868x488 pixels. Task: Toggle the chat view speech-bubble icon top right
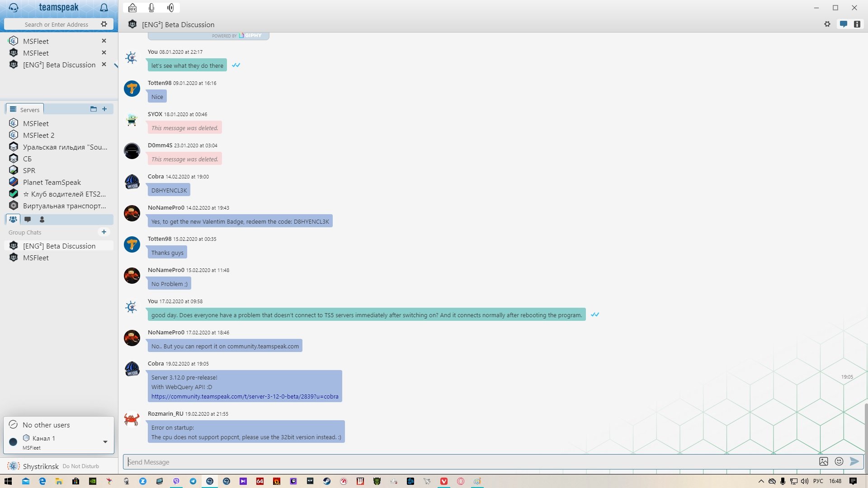point(844,24)
